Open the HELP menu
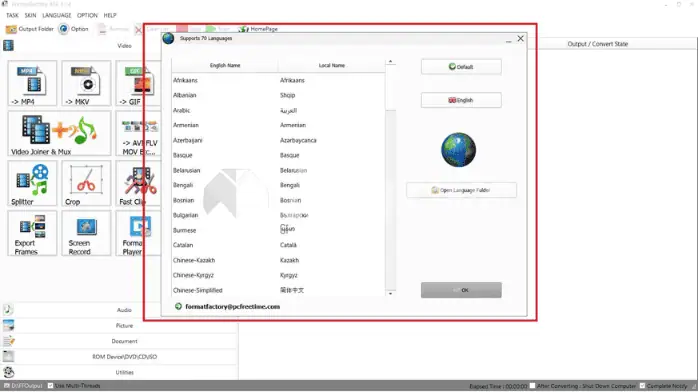Viewport: 698px width, 392px height. pos(110,15)
